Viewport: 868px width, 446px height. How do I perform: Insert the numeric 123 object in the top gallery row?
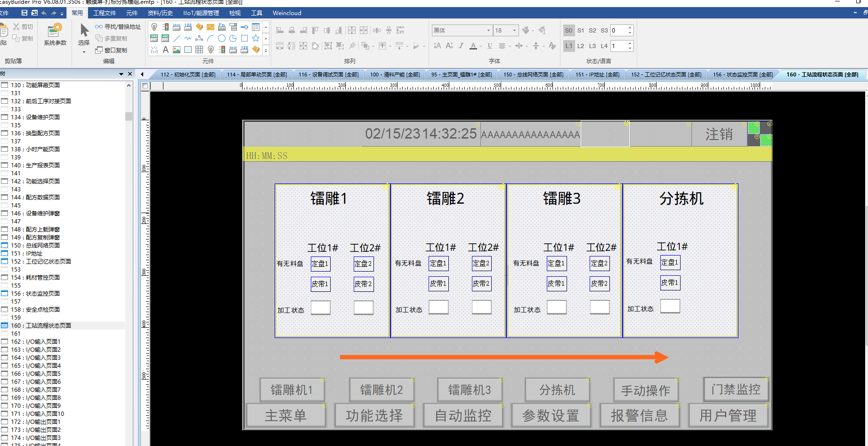pyautogui.click(x=188, y=27)
